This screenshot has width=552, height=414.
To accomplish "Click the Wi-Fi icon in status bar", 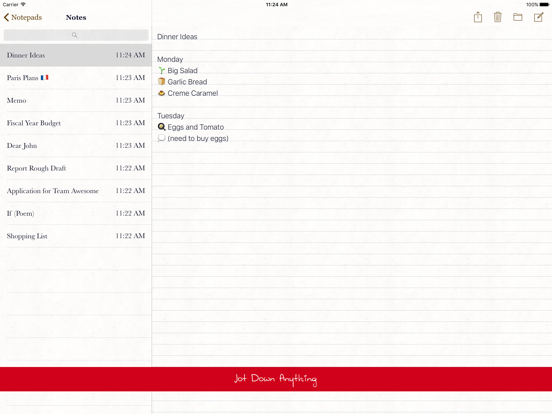I will [23, 4].
